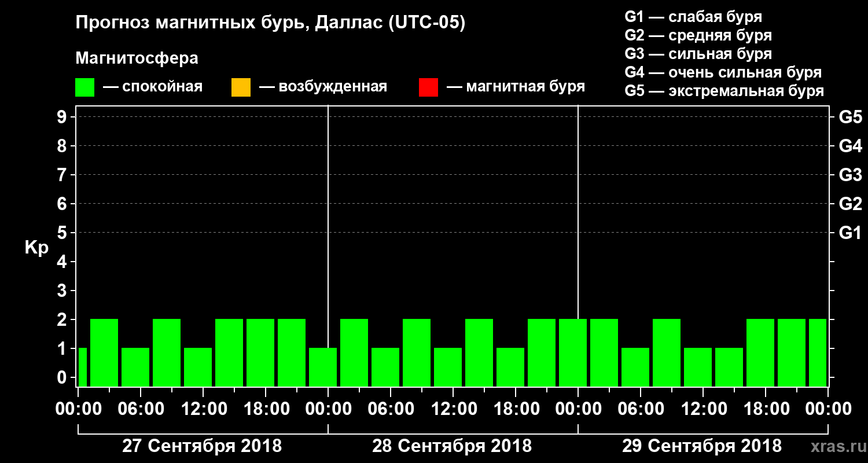Click the 'G2' label on right axis
The image size is (868, 463).
pyautogui.click(x=850, y=204)
